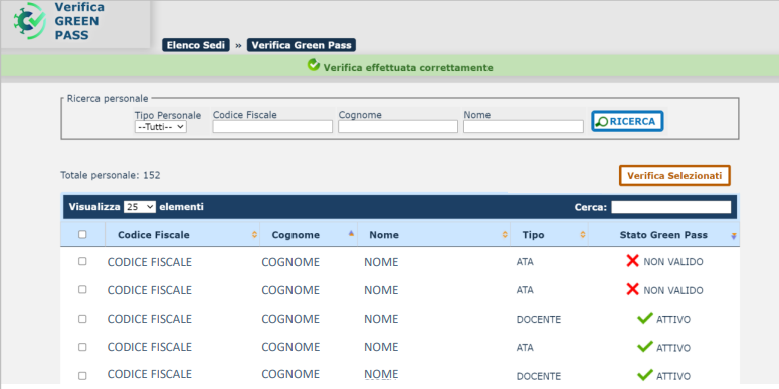The width and height of the screenshot is (779, 389).
Task: Click ATA in the first row
Action: tap(525, 261)
